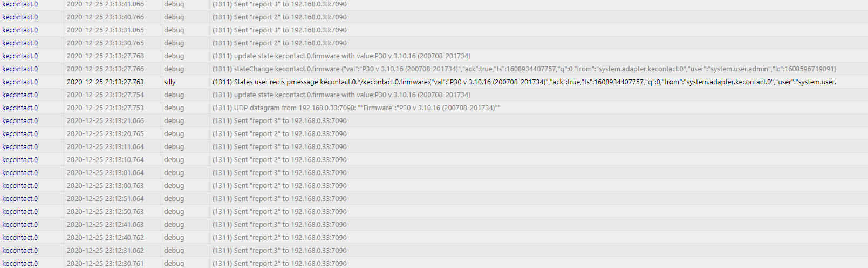868x268 pixels.
Task: Select the stateChange kecontact.0.firmware message
Action: coord(524,69)
